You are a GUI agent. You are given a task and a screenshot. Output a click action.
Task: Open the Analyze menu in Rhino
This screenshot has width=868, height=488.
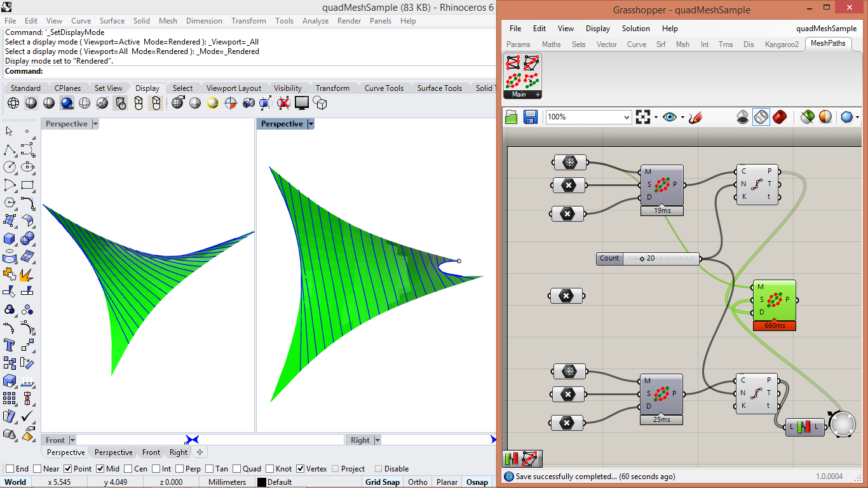tap(315, 21)
